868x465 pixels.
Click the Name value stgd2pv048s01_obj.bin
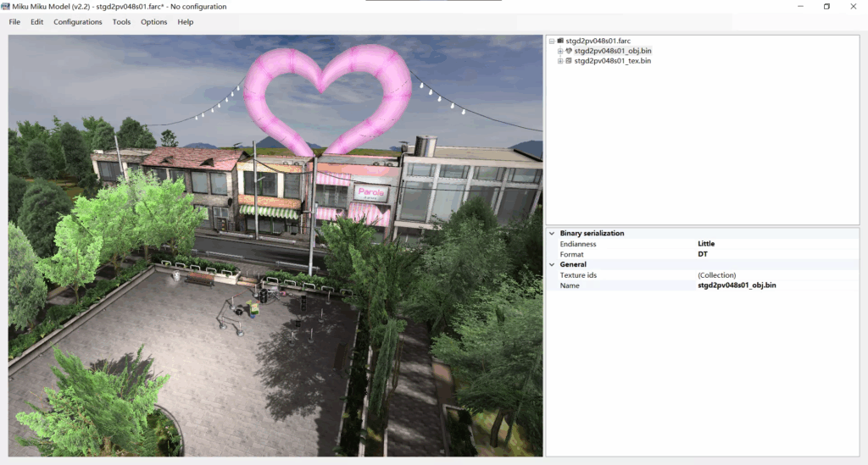pos(737,285)
